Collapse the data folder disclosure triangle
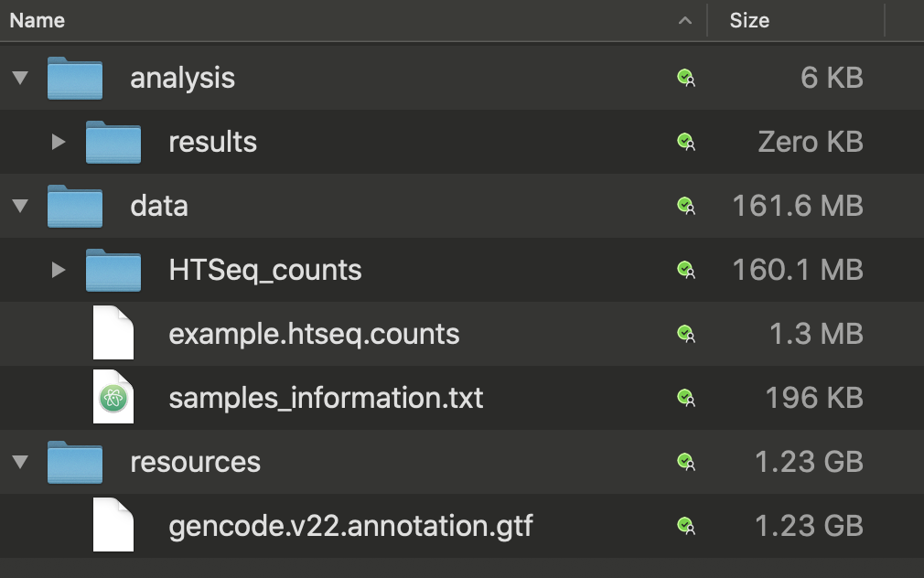The height and width of the screenshot is (578, 924). coord(20,205)
